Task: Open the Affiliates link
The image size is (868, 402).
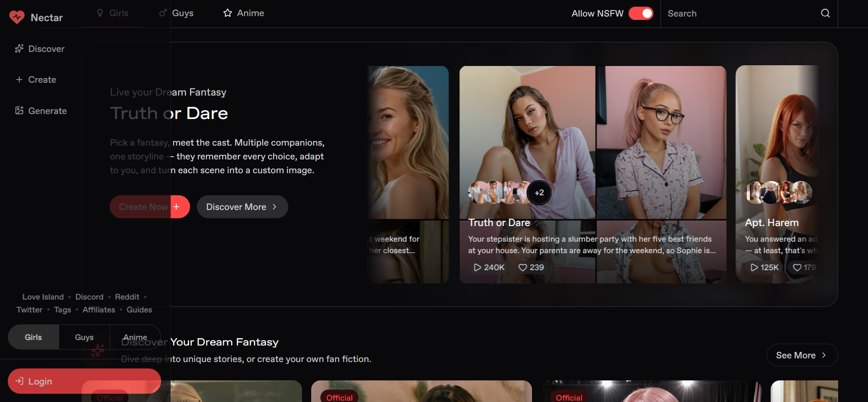Action: pos(99,310)
